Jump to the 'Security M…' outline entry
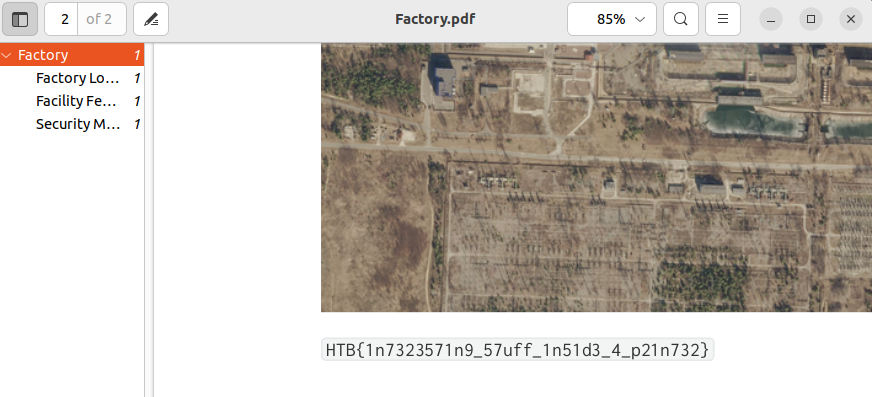Screen dimensions: 872x397 pyautogui.click(x=72, y=124)
